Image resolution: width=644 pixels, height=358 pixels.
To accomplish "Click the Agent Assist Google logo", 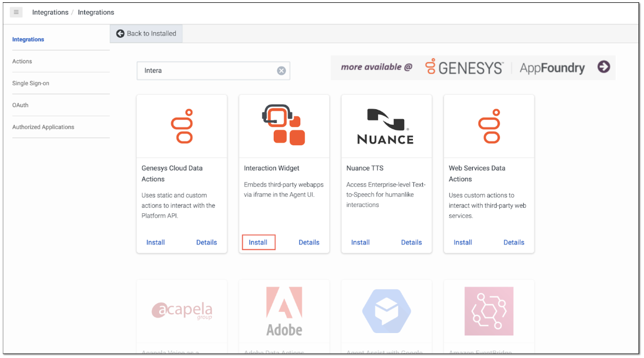I will (386, 311).
